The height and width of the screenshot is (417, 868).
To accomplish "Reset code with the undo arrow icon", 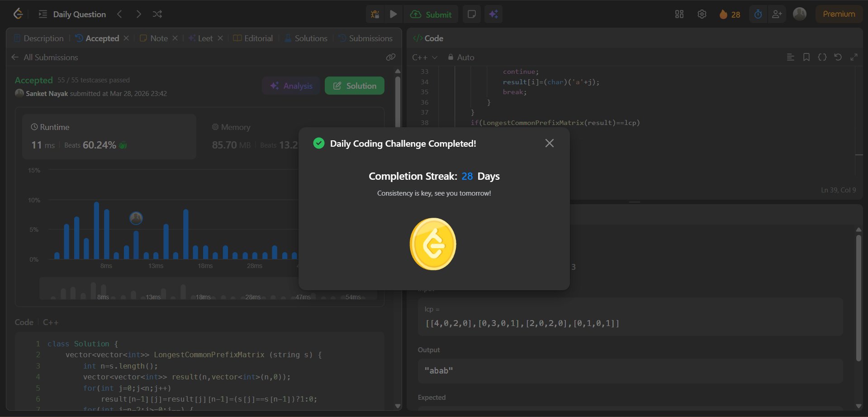I will click(838, 57).
